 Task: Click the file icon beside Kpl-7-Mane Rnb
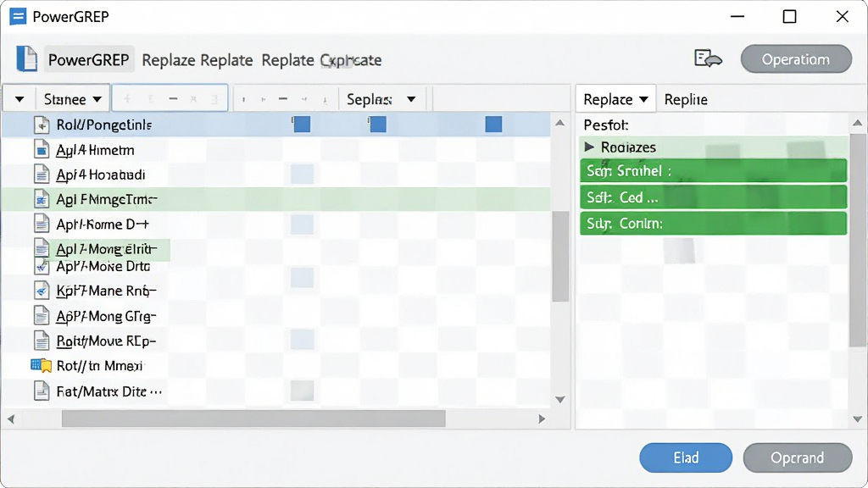[x=42, y=291]
